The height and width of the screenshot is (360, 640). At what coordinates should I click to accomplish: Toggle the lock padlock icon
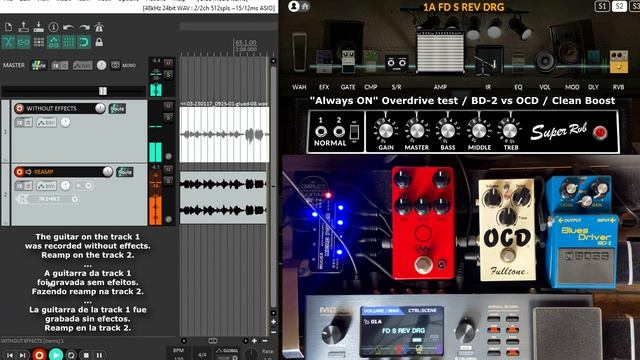coord(99,42)
